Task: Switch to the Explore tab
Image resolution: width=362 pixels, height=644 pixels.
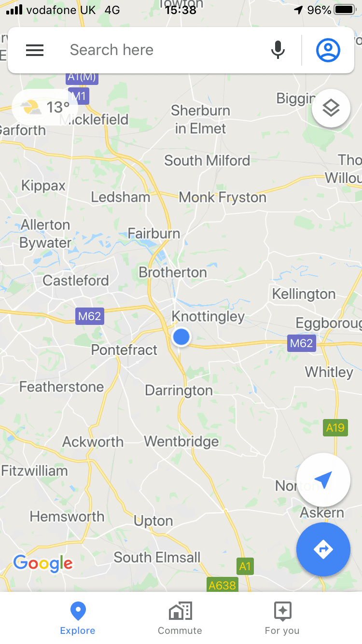Action: [78, 618]
